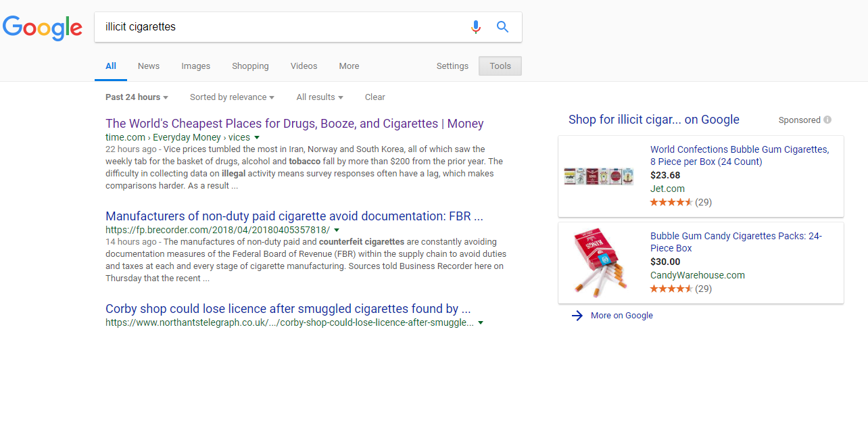Open the Past 24 hours time dropdown
The image size is (868, 438).
pyautogui.click(x=137, y=97)
